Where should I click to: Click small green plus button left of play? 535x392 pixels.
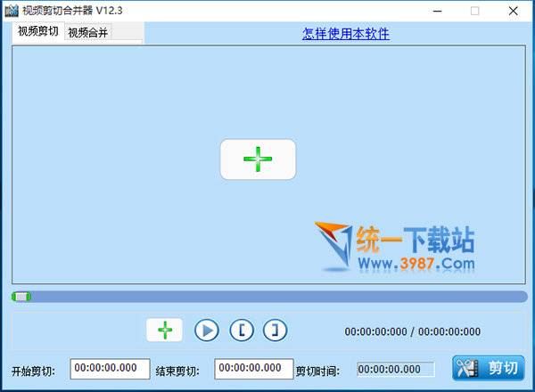tap(164, 330)
